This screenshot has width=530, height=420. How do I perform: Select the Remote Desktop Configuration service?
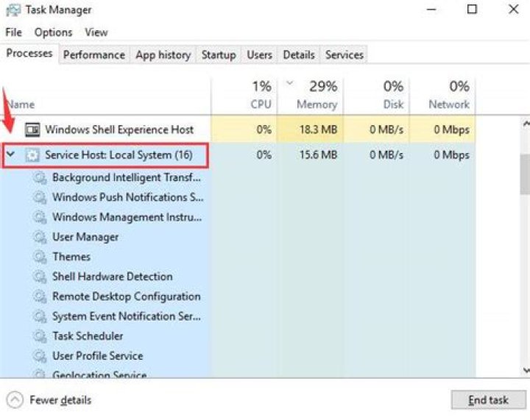[127, 296]
